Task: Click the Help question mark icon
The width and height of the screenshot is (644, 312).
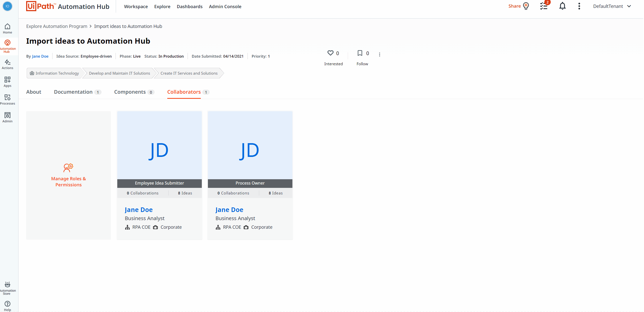Action: pos(7,304)
